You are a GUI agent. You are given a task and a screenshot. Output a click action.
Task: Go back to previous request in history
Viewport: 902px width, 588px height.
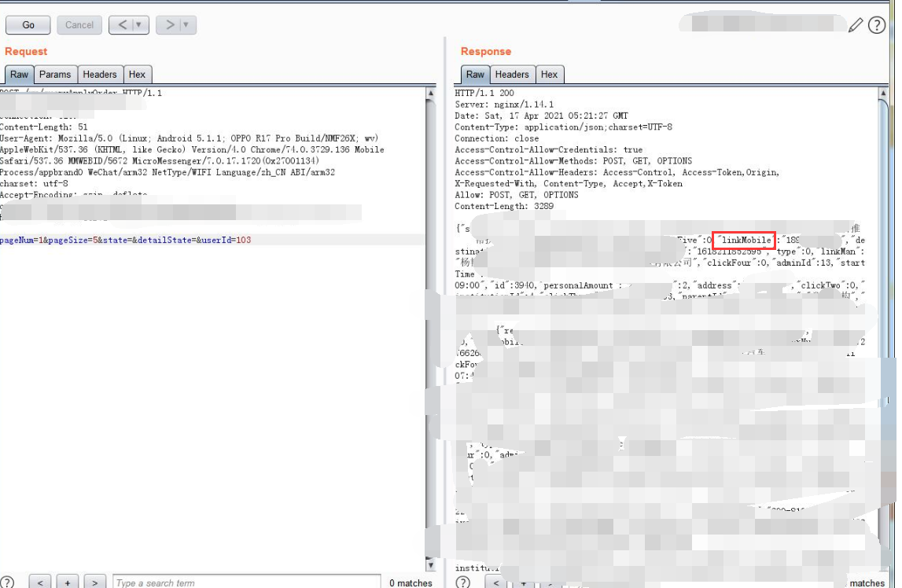(122, 24)
